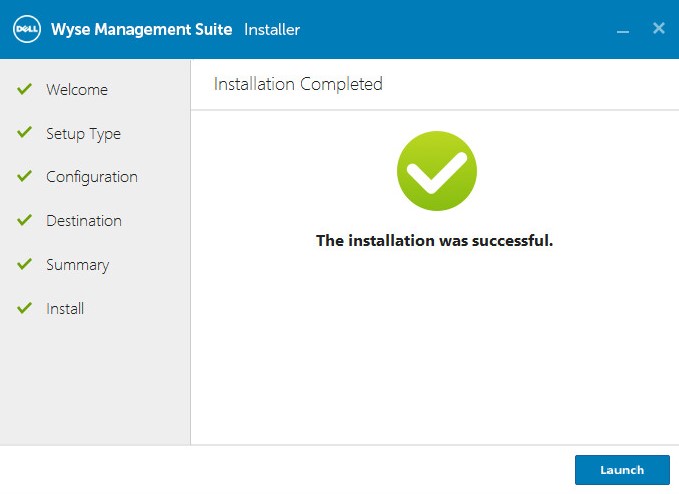
Task: Go to the Welcome step
Action: tap(77, 90)
